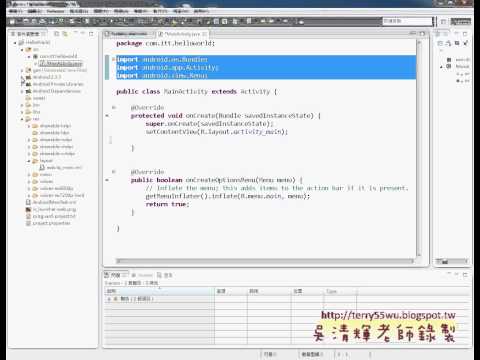Image resolution: width=480 pixels, height=360 pixels.
Task: Select the drawable-hdpi folder
Action: (52, 126)
